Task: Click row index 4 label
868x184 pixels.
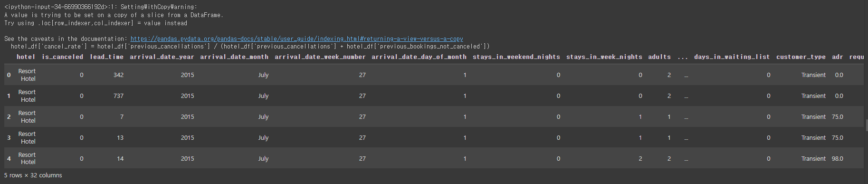Action: coord(9,158)
